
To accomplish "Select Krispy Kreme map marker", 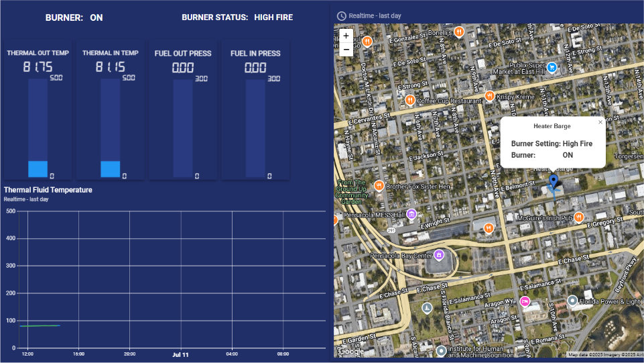I will 489,96.
